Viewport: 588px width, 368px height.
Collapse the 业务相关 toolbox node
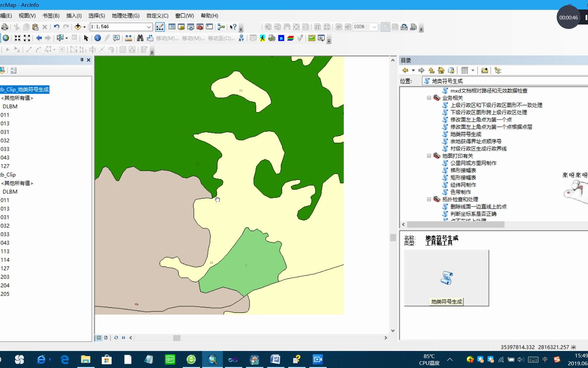(x=429, y=98)
